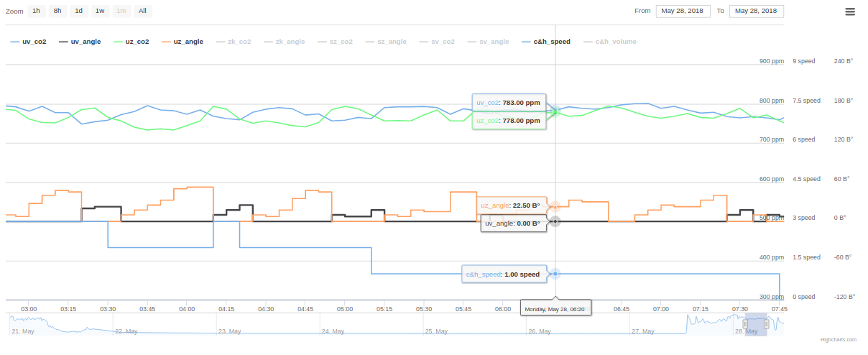Open the chart context menu hamburger icon
Screen dimensions: 868x355
(850, 11)
